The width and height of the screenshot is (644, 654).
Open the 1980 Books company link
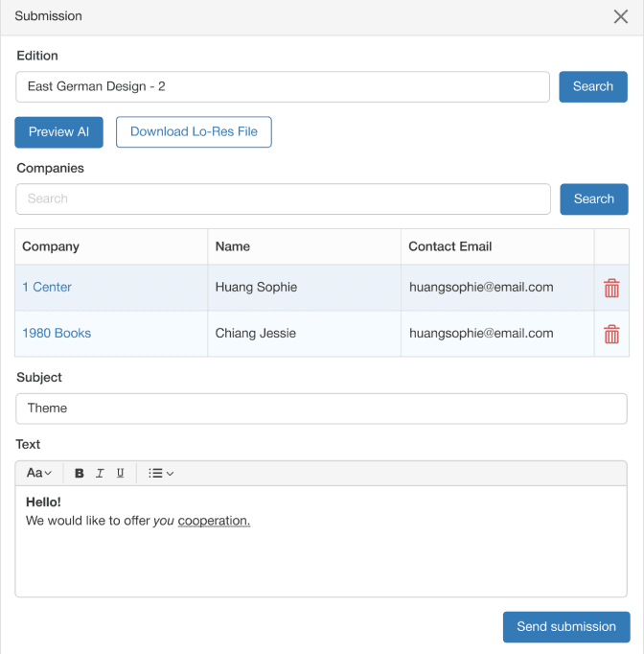pyautogui.click(x=57, y=333)
